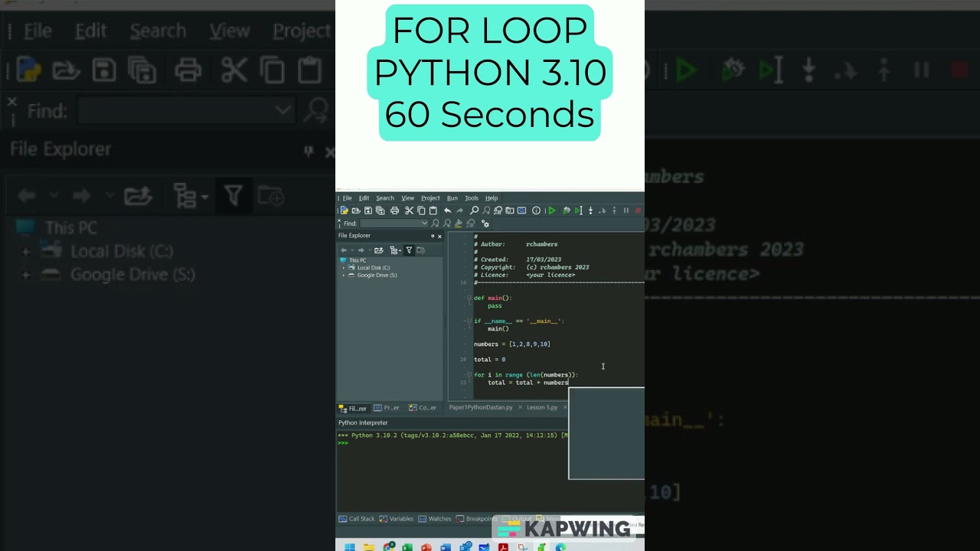
Task: Toggle the File Explorer filter funnel
Action: click(x=409, y=250)
